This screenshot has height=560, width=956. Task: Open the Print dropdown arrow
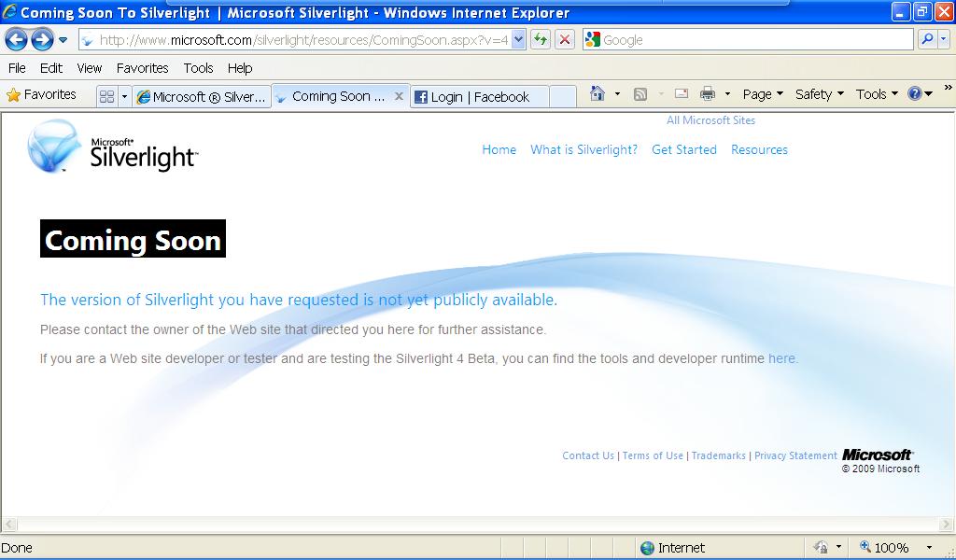727,94
